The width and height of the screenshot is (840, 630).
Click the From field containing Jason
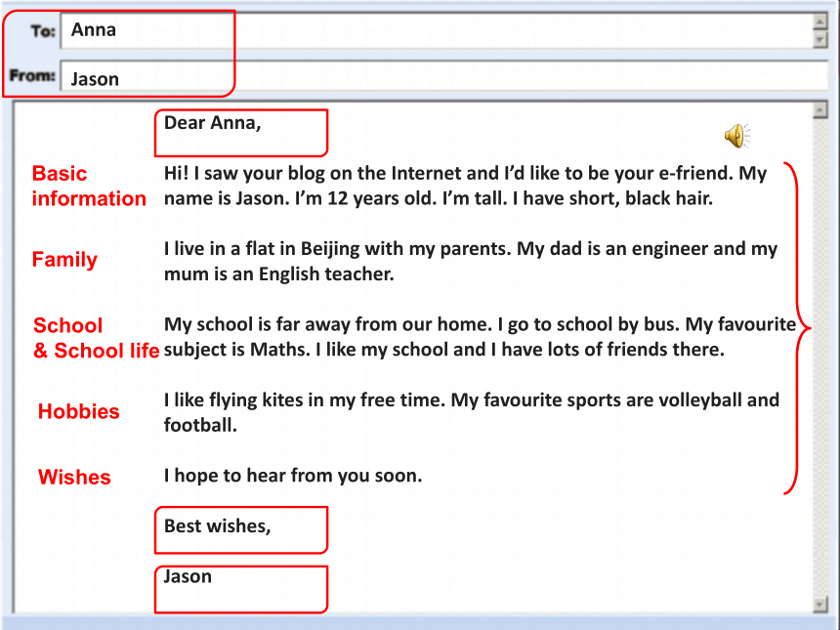click(444, 76)
